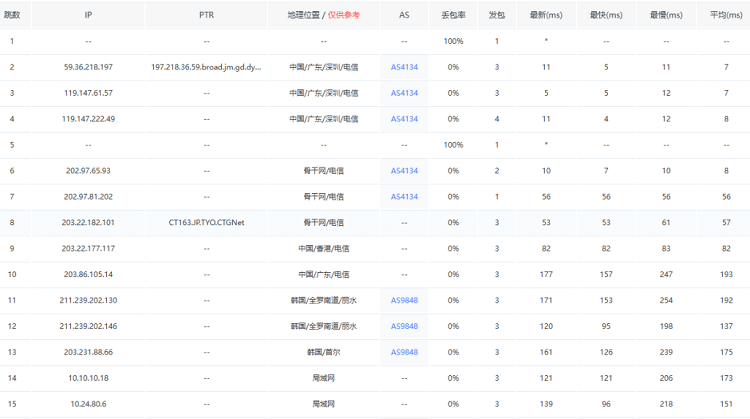Select IP address 119.147.222.49
This screenshot has width=750, height=419.
point(88,119)
